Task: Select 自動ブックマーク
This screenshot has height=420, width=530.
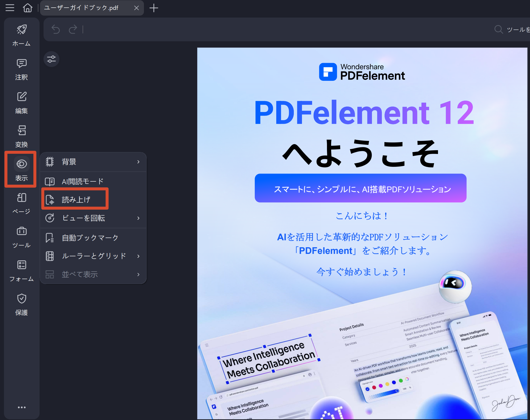Action: click(93, 238)
